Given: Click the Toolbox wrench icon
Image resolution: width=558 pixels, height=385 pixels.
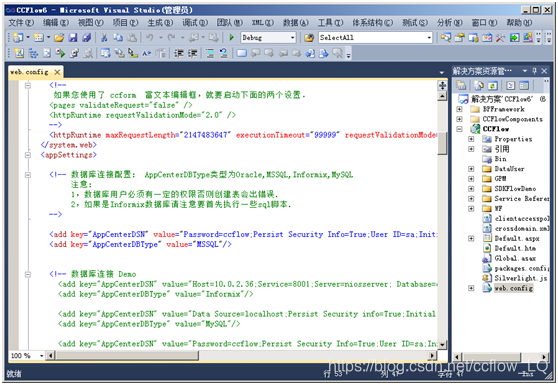Looking at the screenshot, I should point(500,37).
